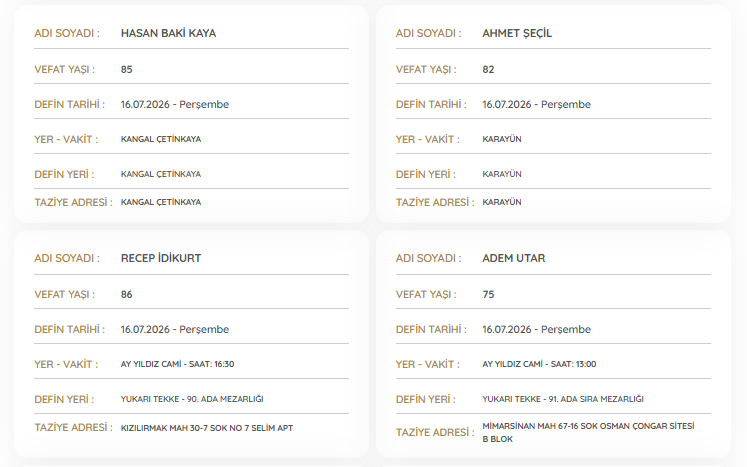Click YUKARI TEKKE - 91. ADA SIRA MEZARLIĞI
747x467 pixels.
[x=563, y=399]
